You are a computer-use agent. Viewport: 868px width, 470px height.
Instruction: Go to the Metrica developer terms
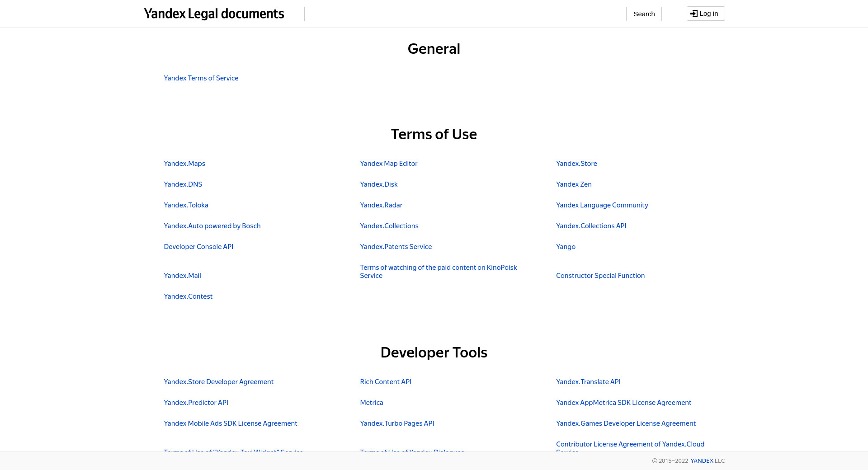(371, 403)
